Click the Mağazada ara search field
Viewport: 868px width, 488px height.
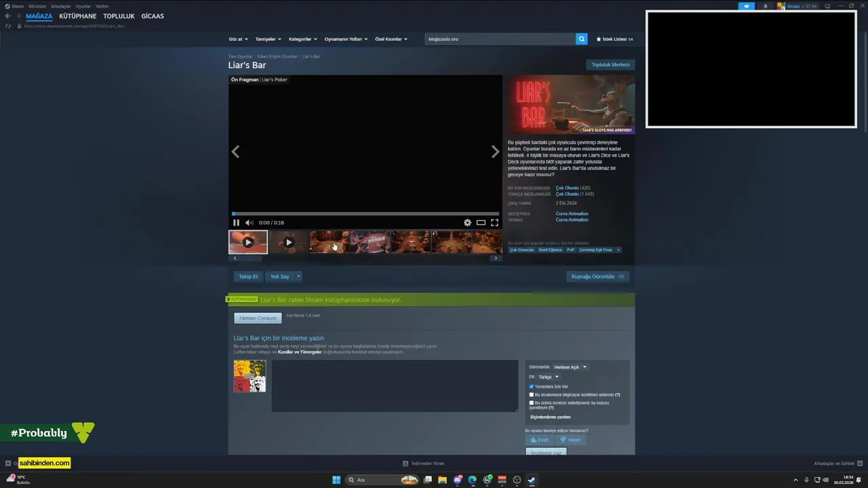tap(500, 39)
